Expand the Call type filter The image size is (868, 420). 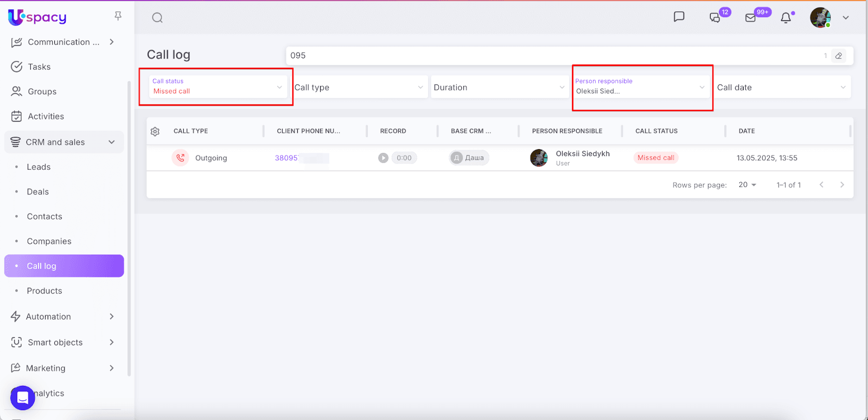[x=359, y=87]
